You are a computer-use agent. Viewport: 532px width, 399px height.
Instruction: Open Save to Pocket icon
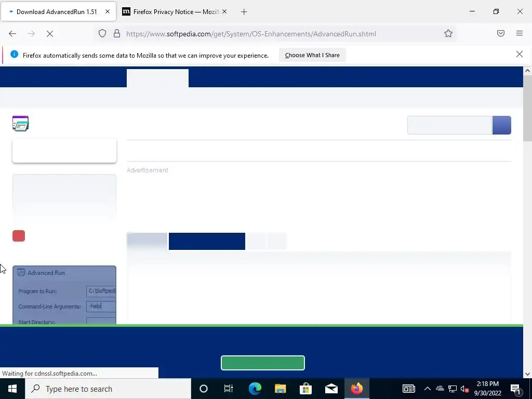(x=501, y=33)
